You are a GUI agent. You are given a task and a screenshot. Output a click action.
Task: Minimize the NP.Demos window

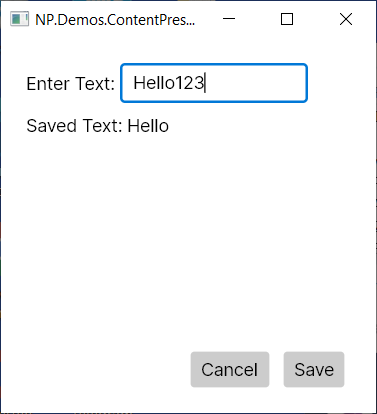229,19
